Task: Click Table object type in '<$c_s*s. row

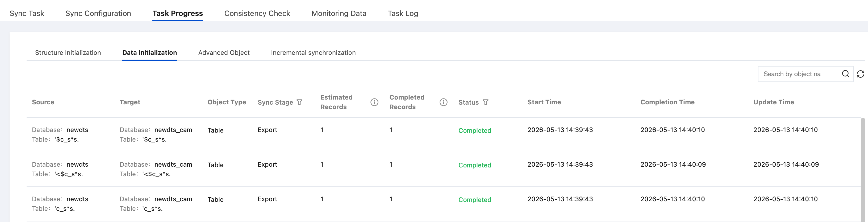Action: point(215,165)
